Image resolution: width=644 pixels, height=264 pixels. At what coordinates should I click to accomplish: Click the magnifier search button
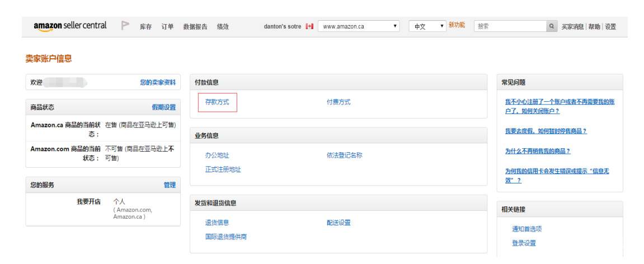(552, 26)
